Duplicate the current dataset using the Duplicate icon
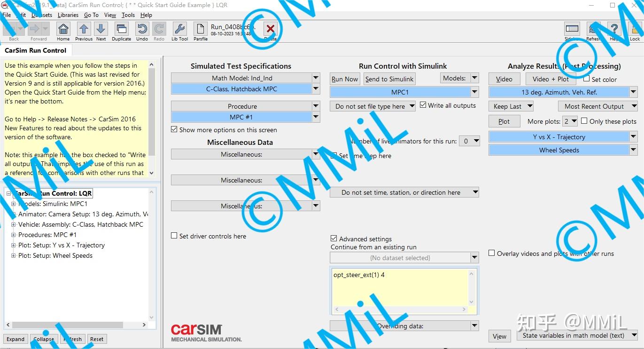The width and height of the screenshot is (644, 349). pyautogui.click(x=121, y=29)
